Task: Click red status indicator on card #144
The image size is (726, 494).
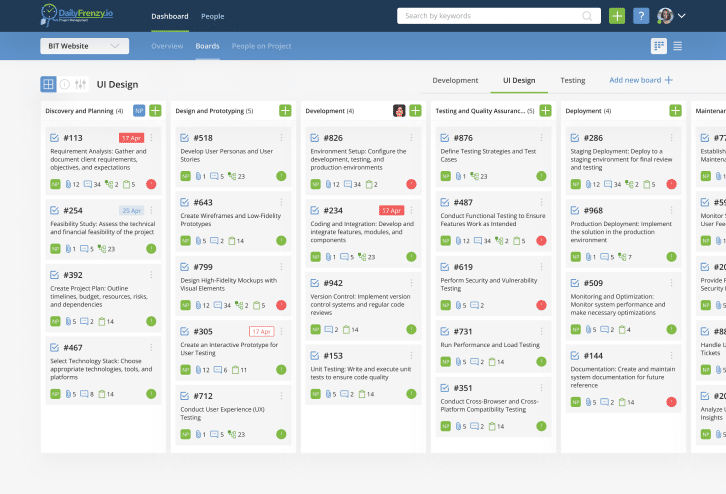Action: pyautogui.click(x=671, y=402)
